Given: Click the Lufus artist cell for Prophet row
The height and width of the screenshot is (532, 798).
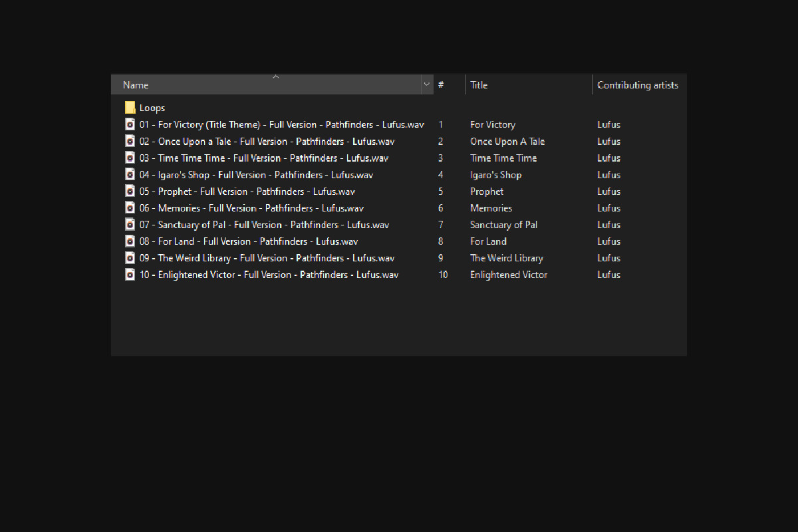Looking at the screenshot, I should click(608, 192).
